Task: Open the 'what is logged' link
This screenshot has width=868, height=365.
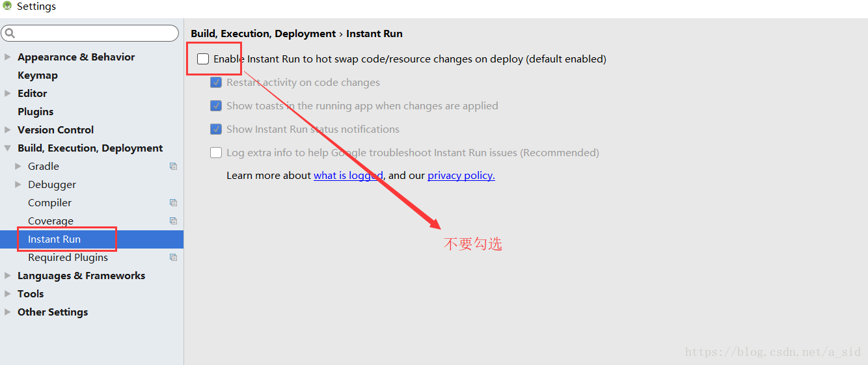Action: click(348, 176)
